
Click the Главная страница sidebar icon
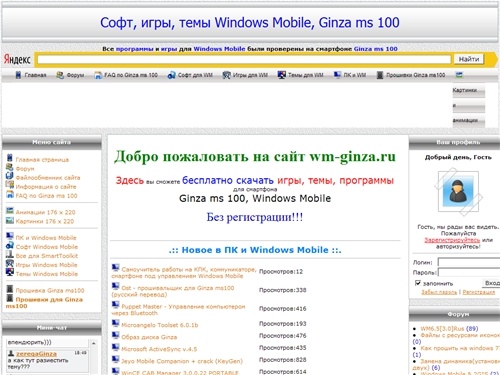[10, 158]
